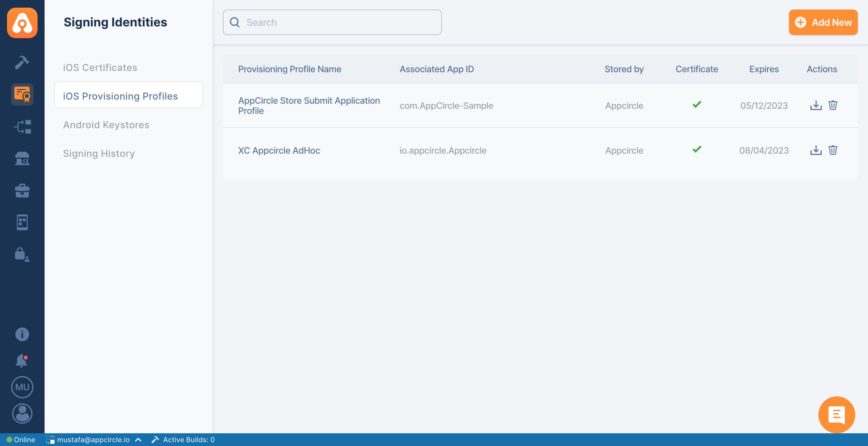Image resolution: width=868 pixels, height=446 pixels.
Task: Open the Build module hammer icon
Action: 22,62
